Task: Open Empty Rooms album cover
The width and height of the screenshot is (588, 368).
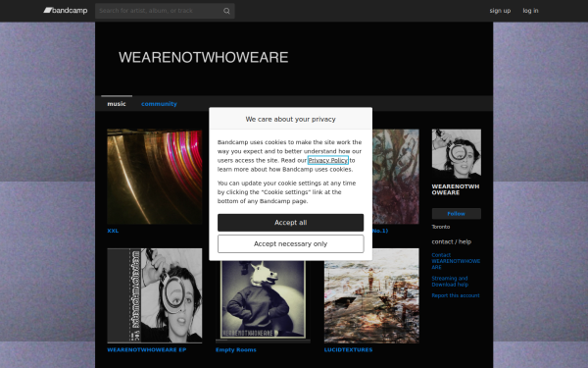Action: tap(263, 301)
